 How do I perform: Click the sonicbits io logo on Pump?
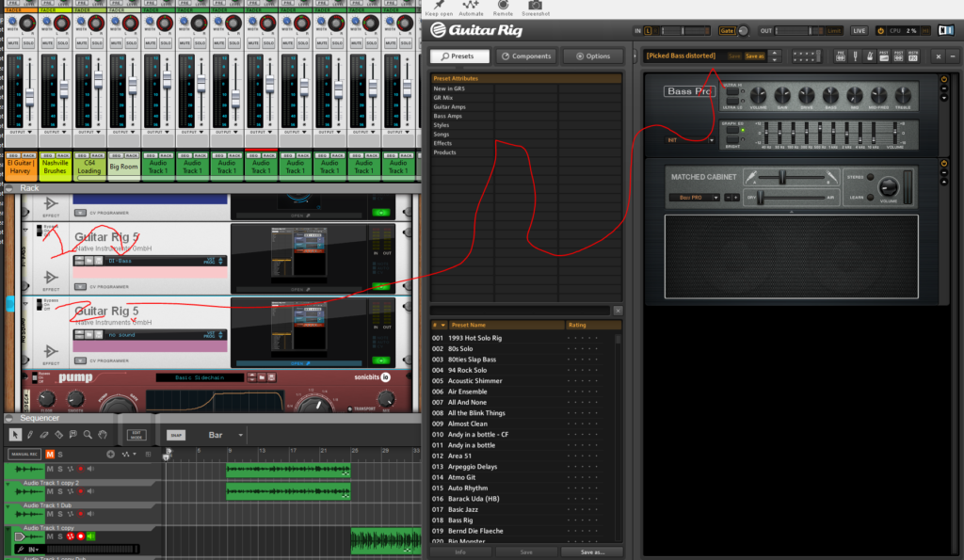click(x=372, y=377)
